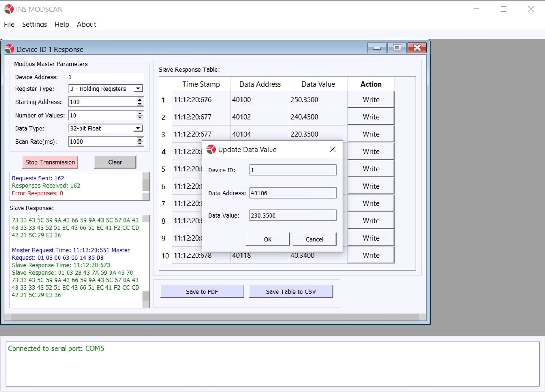Screen dimensions: 545x392
Task: Click Write button for row 3
Action: click(371, 134)
